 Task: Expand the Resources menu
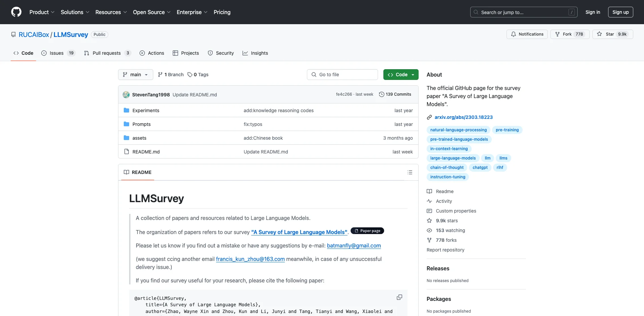tap(111, 12)
